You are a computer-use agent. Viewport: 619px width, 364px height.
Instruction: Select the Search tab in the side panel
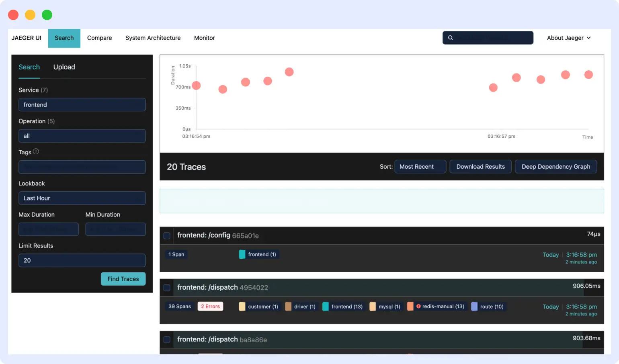click(x=29, y=67)
